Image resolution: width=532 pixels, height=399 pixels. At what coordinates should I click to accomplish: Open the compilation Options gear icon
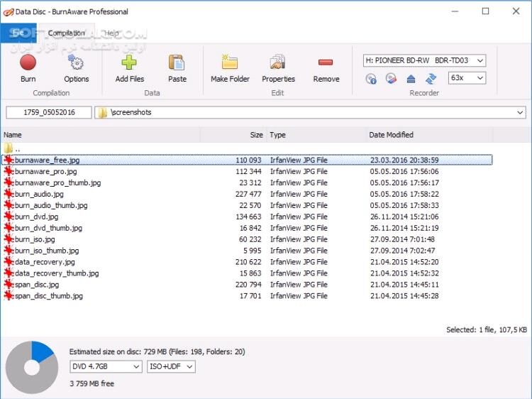[76, 62]
